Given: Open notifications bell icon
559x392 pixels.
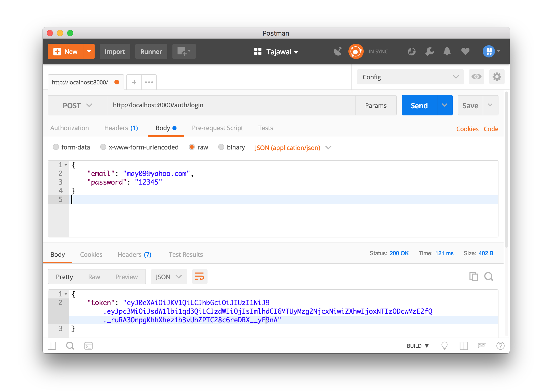Looking at the screenshot, I should click(x=447, y=52).
